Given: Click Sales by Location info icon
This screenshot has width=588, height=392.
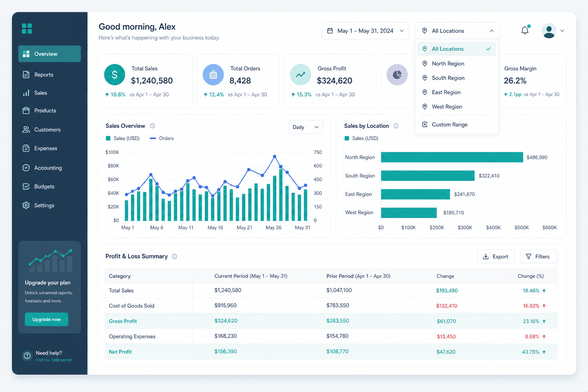Looking at the screenshot, I should tap(396, 126).
